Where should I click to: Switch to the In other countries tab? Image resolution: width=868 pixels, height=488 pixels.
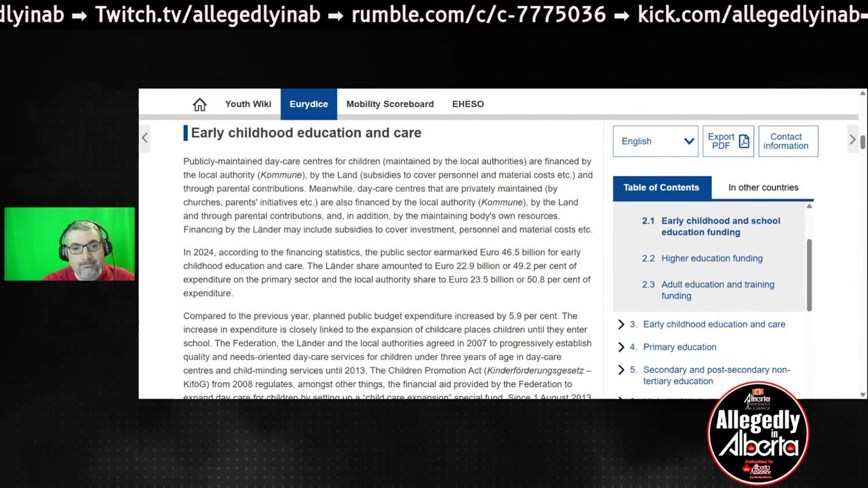point(763,188)
